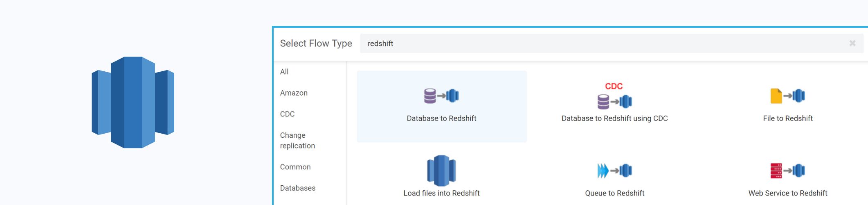Image resolution: width=868 pixels, height=205 pixels.
Task: Click the Queue to Redshift label
Action: 614,193
